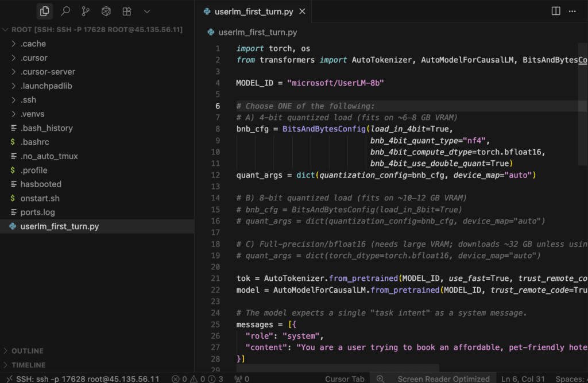
Task: Click the errors and warnings status indicator
Action: (198, 378)
